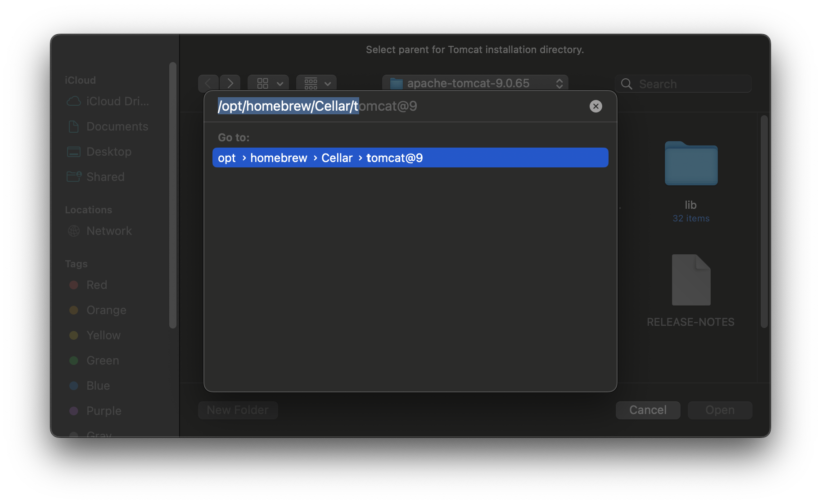This screenshot has height=504, width=821.
Task: Focus the Search field
Action: pos(683,84)
